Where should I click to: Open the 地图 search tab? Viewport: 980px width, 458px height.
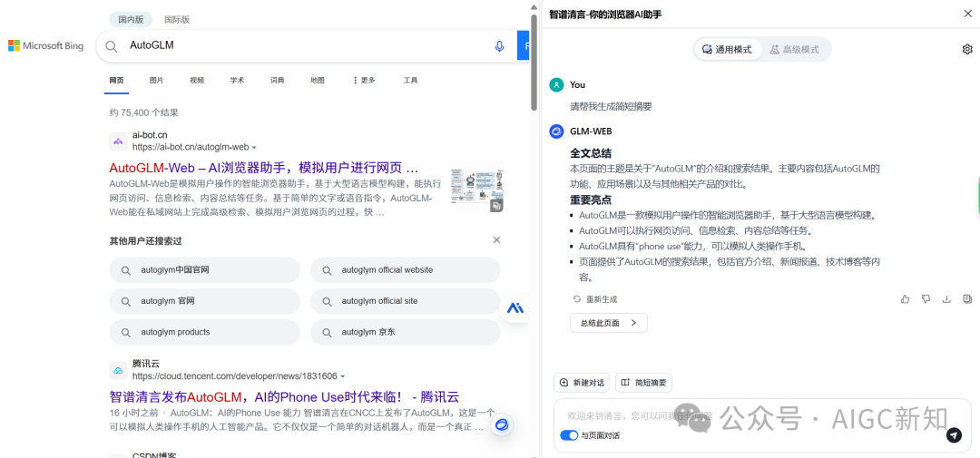tap(317, 81)
